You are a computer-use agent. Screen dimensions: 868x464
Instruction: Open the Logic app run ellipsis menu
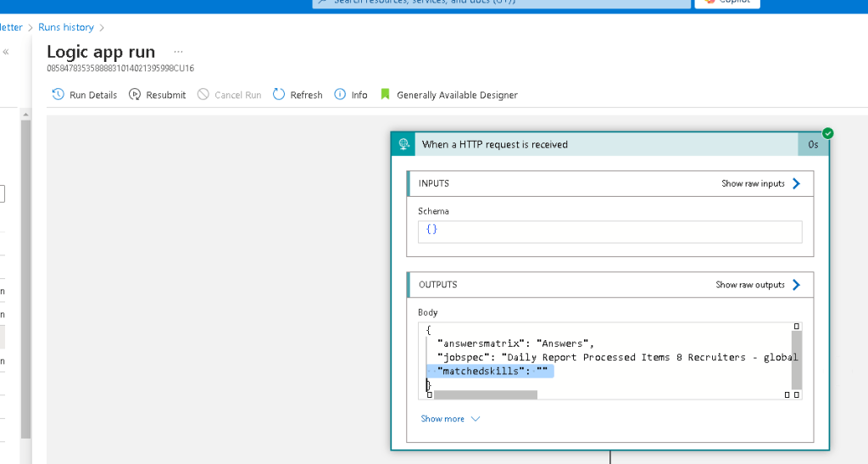178,52
